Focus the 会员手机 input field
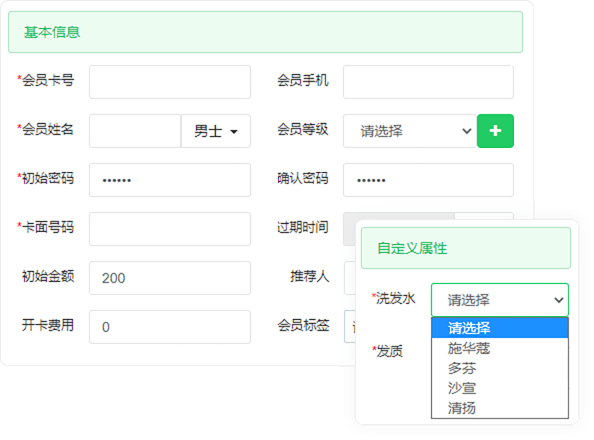The width and height of the screenshot is (594, 440). [x=428, y=82]
